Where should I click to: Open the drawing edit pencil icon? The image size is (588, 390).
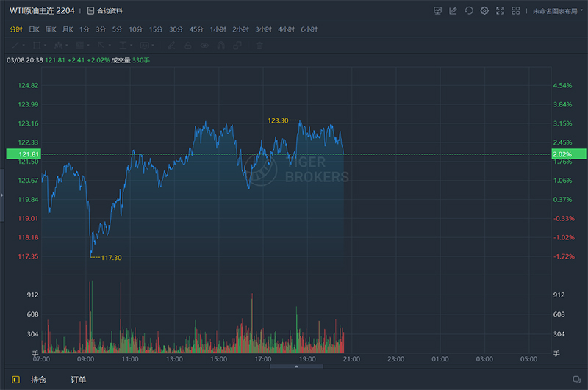pyautogui.click(x=453, y=11)
